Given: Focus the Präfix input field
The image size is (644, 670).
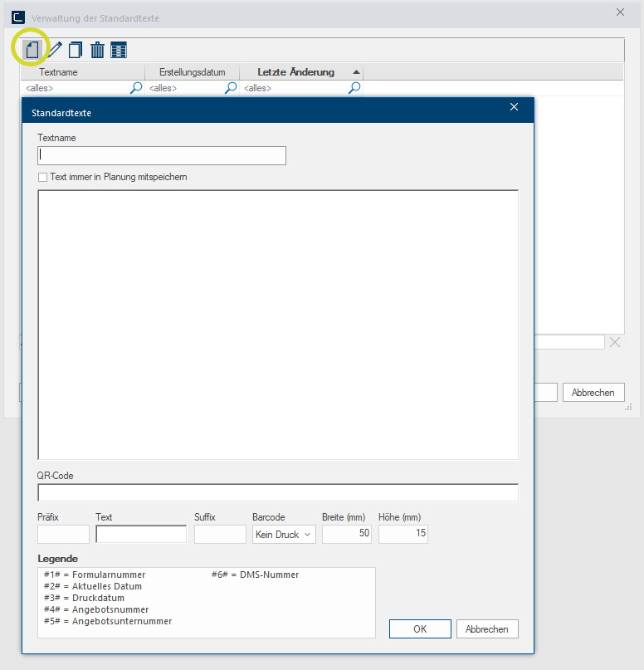Looking at the screenshot, I should [x=63, y=534].
